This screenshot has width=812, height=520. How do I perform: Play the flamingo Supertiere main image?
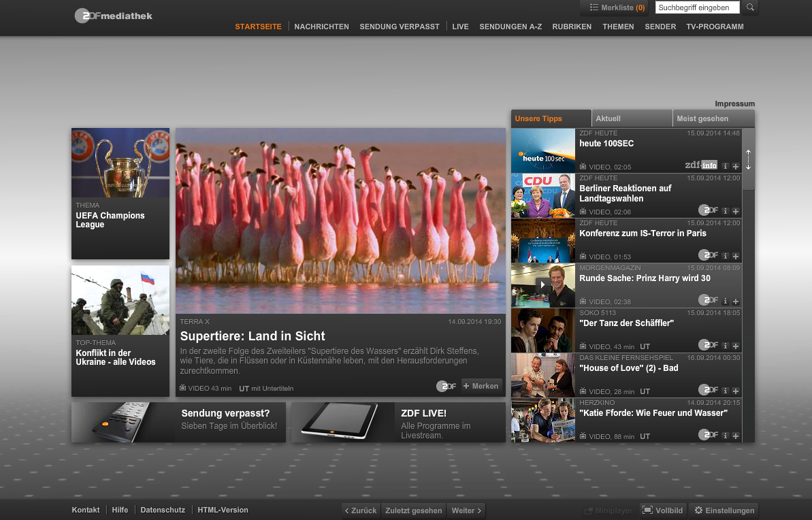tap(340, 221)
